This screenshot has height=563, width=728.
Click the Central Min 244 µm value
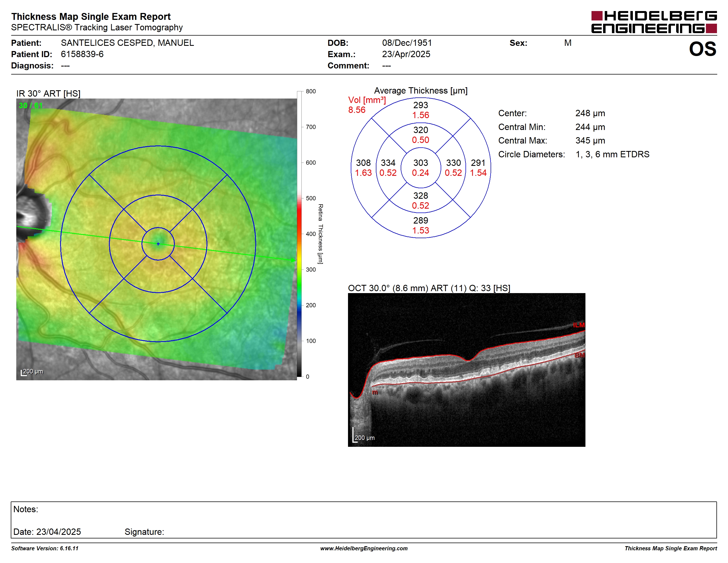590,127
